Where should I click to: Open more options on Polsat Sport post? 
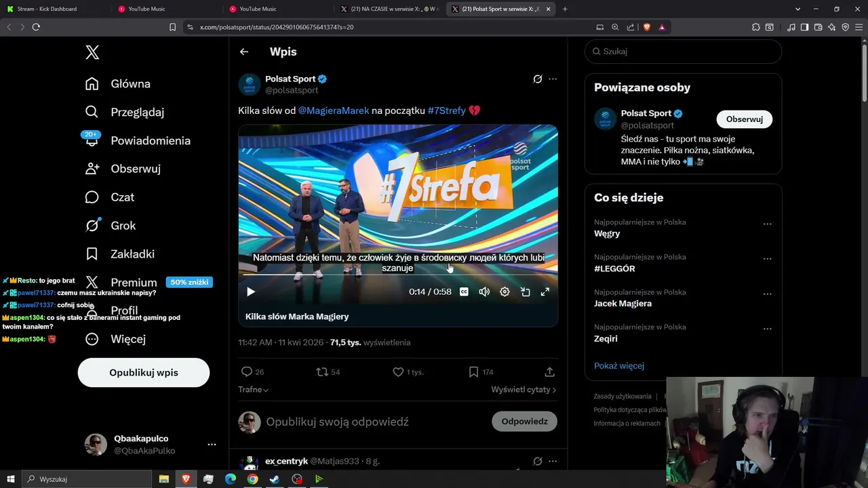(553, 79)
